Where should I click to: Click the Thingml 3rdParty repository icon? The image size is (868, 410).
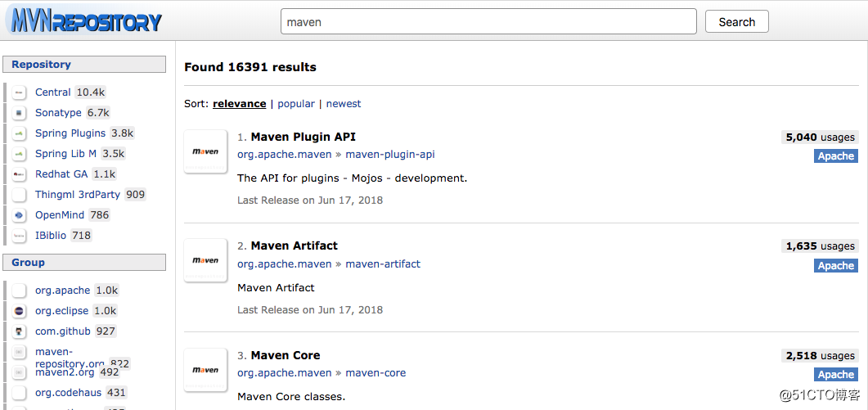[20, 195]
